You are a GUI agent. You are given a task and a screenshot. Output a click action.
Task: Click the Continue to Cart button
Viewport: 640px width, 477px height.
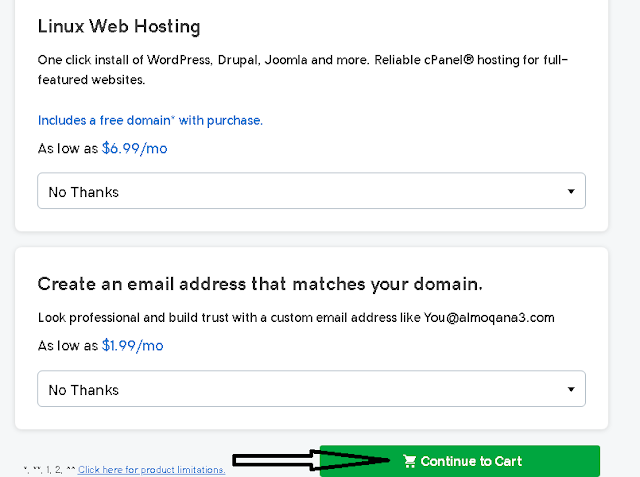click(x=460, y=461)
